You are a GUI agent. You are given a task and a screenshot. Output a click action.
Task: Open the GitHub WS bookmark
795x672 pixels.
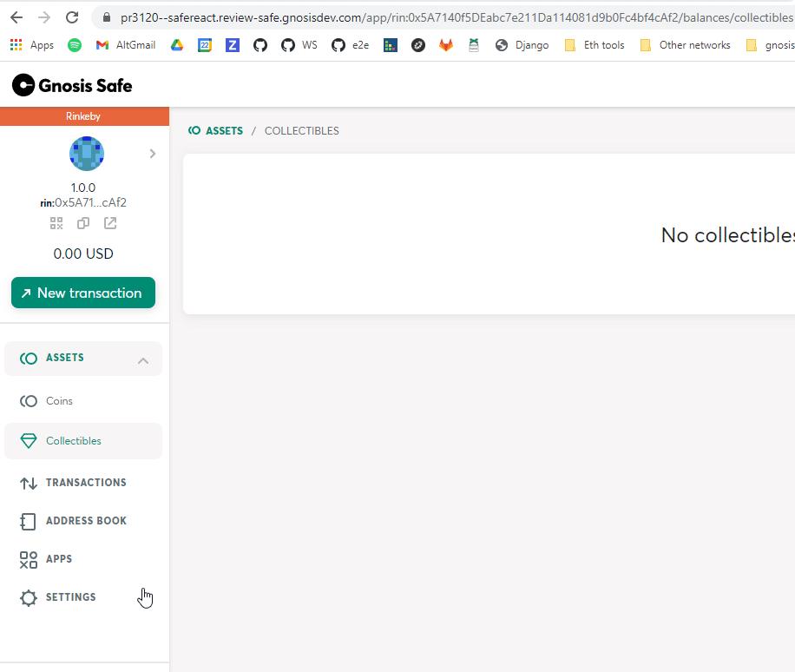pyautogui.click(x=299, y=45)
